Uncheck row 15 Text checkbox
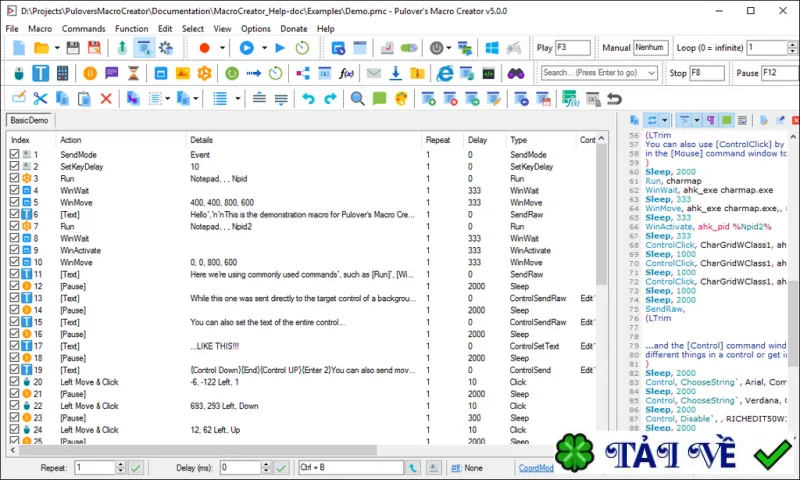The height and width of the screenshot is (480, 800). pyautogui.click(x=14, y=321)
